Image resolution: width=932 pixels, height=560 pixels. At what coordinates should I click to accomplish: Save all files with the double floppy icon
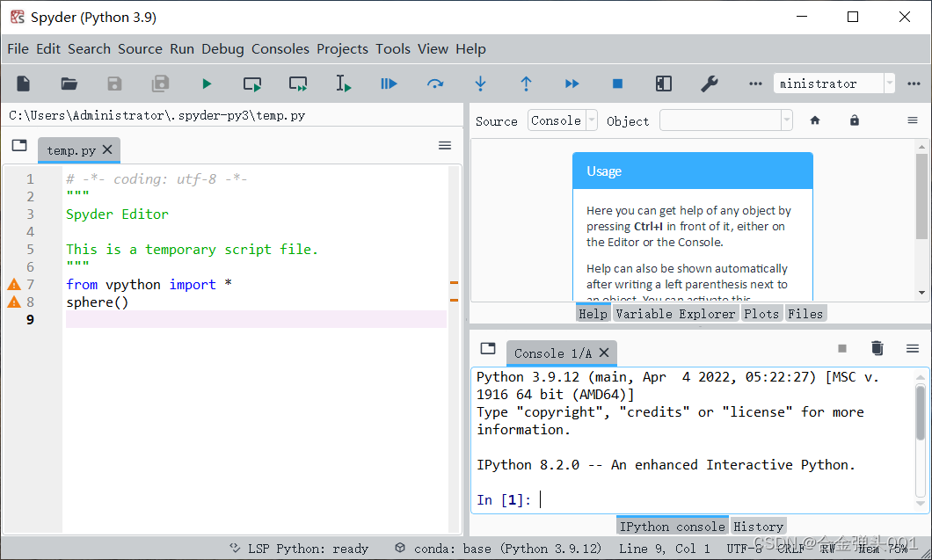[161, 84]
